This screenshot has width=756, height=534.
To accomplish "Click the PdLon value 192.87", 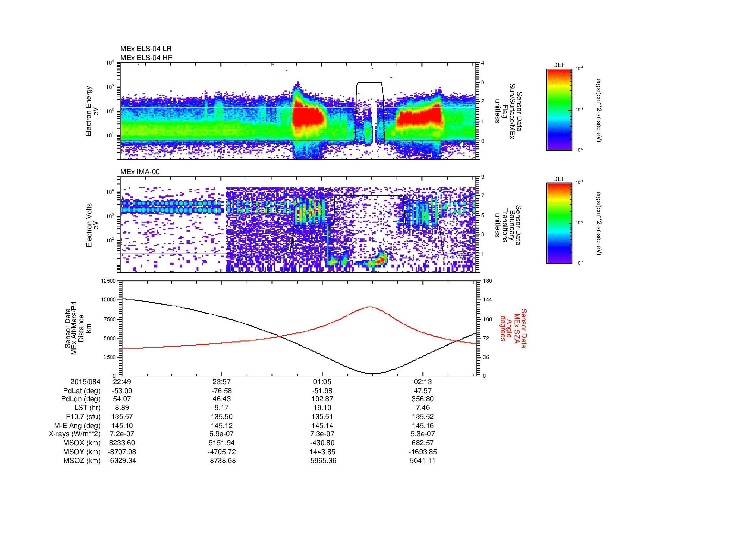I will [322, 399].
